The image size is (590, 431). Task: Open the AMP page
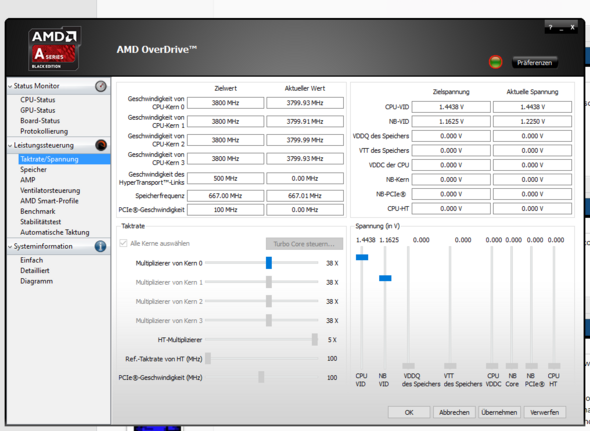pos(27,180)
